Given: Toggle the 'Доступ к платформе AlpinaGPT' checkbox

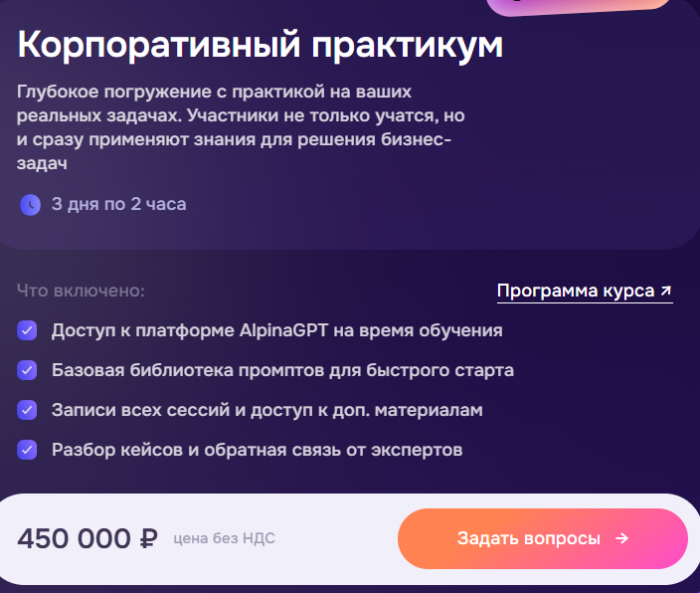Looking at the screenshot, I should tap(28, 330).
